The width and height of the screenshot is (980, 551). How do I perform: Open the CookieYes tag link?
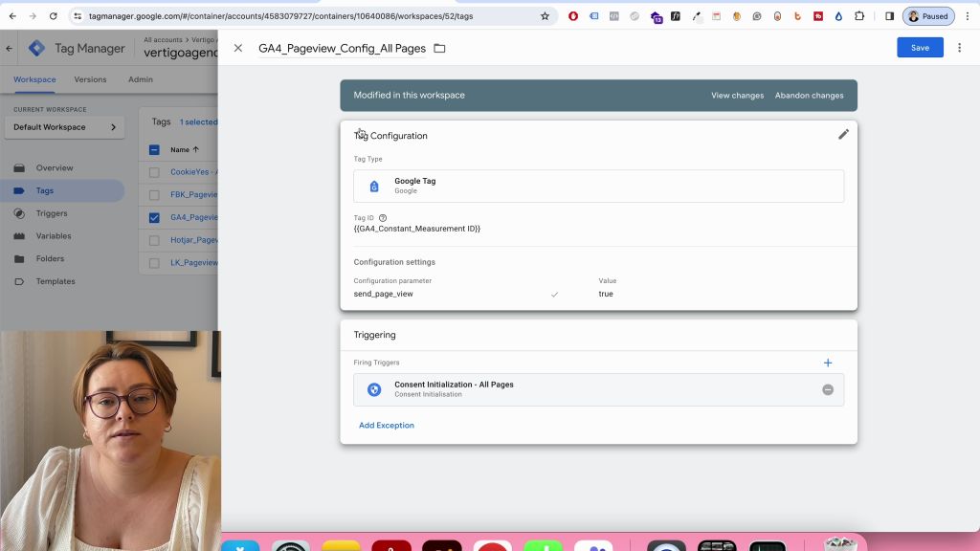click(193, 172)
